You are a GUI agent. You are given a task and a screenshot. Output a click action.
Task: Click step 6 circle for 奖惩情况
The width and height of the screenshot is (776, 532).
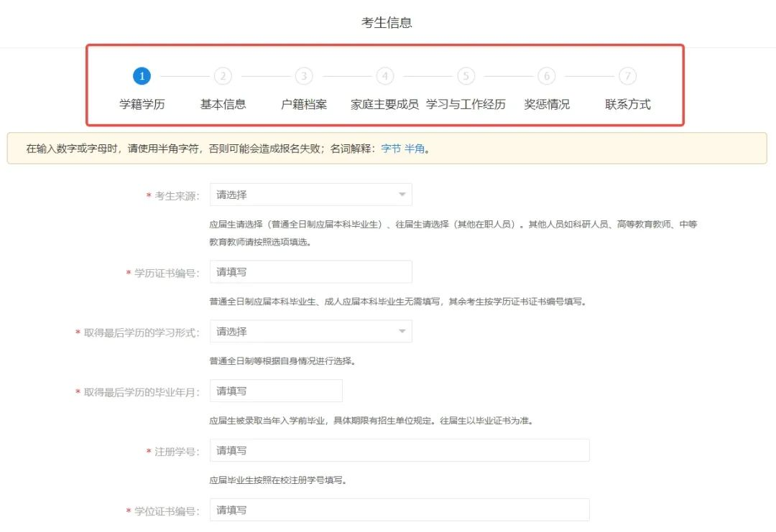[547, 76]
